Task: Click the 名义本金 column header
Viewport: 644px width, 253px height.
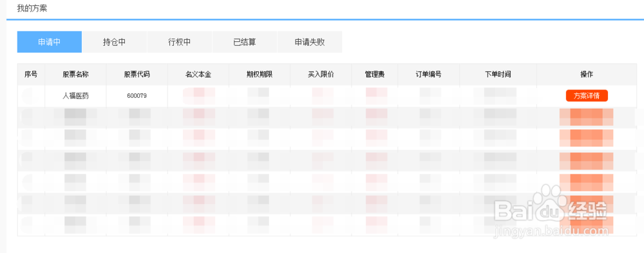Action: [x=198, y=74]
